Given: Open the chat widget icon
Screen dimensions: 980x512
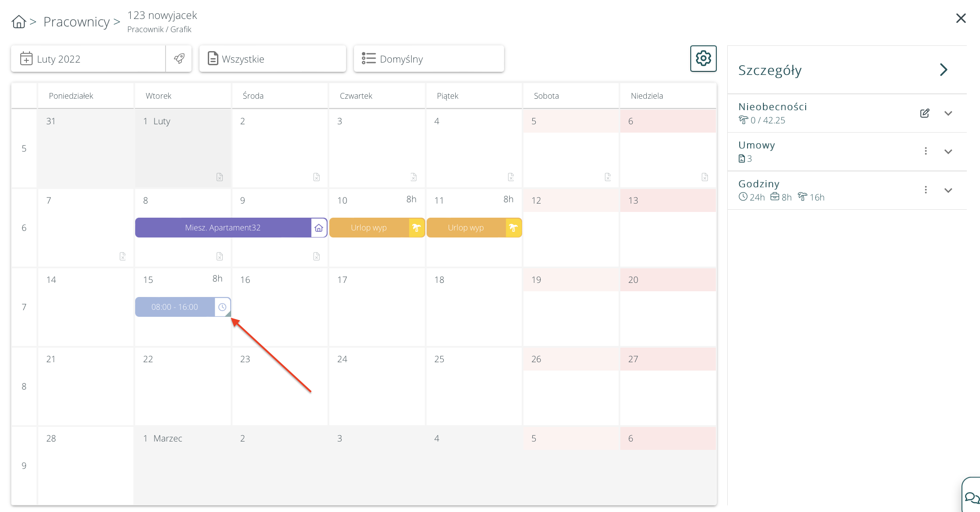Looking at the screenshot, I should coord(971,497).
